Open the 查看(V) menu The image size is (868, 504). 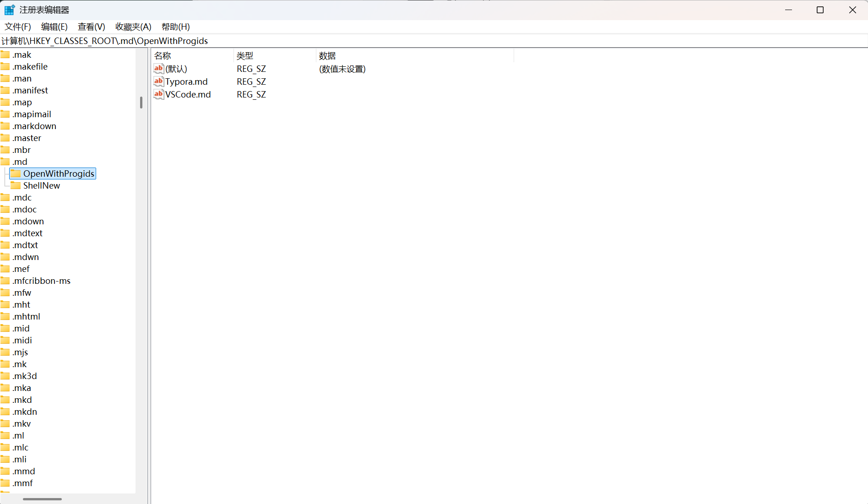(91, 27)
